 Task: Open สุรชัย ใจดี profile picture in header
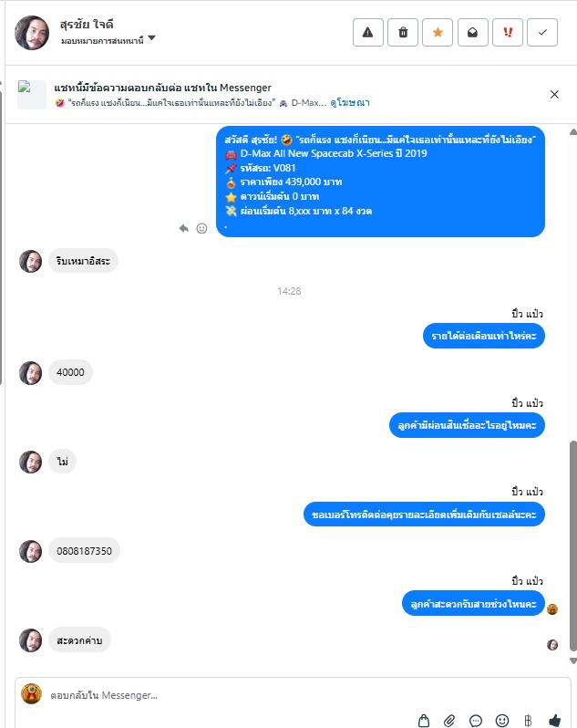(x=32, y=33)
